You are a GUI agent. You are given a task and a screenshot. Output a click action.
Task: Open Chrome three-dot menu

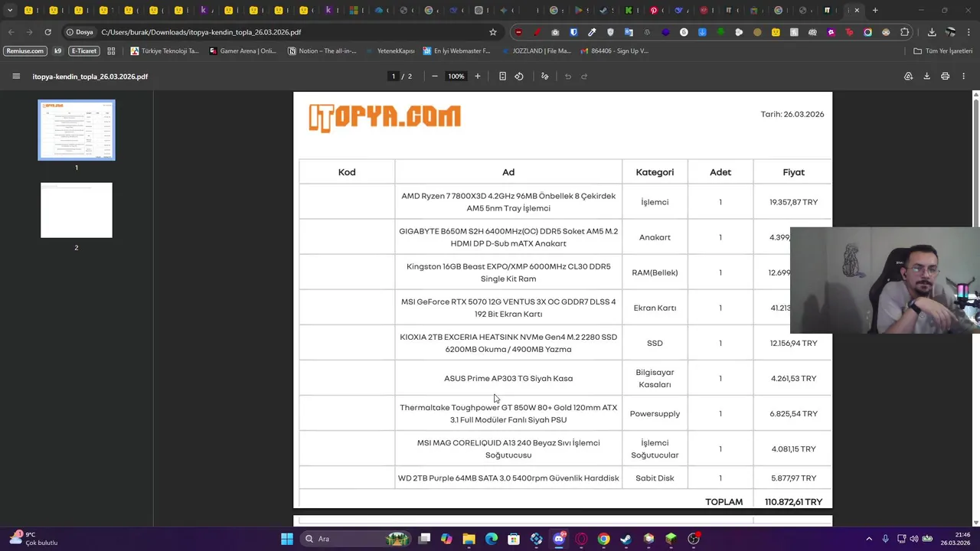pyautogui.click(x=969, y=32)
